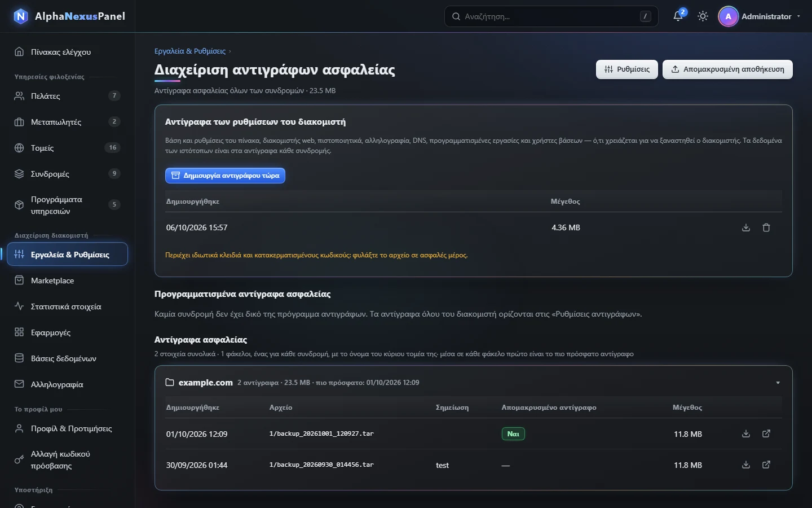Open Απομακρυσμένη αποθήκευση button
Viewport: 812px width, 508px height.
(727, 69)
